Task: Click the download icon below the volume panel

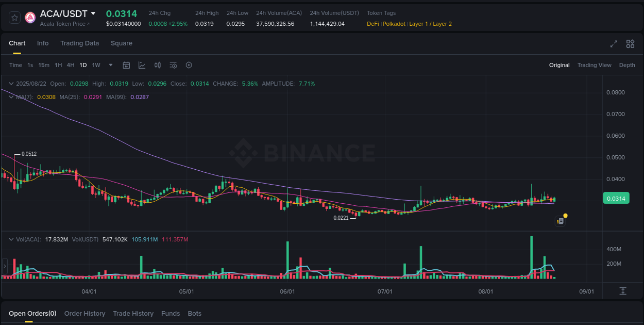Action: 622,291
